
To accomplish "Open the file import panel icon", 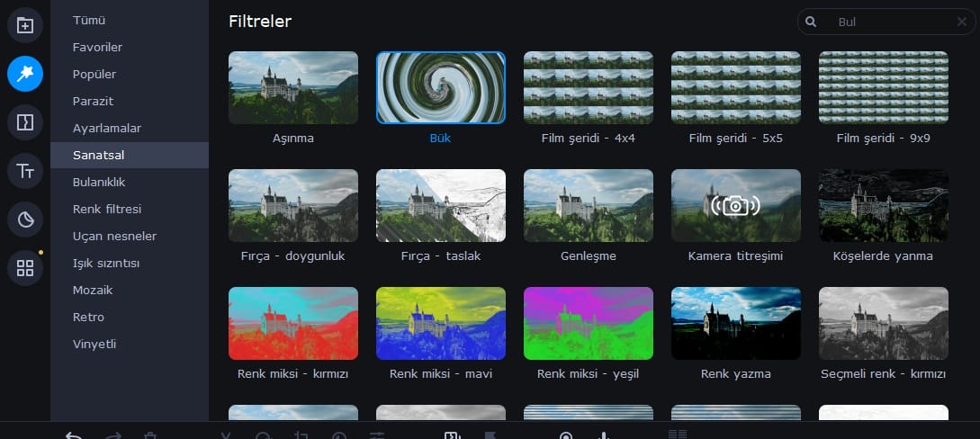I will [x=25, y=25].
